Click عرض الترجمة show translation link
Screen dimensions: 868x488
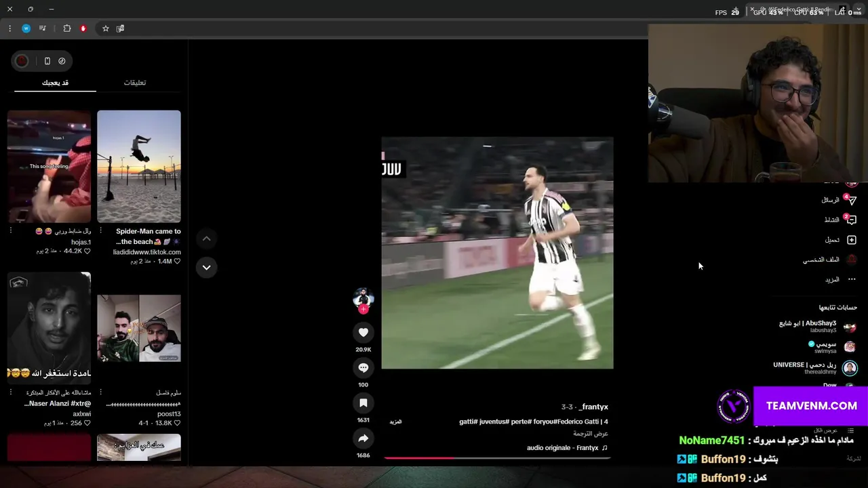click(591, 434)
